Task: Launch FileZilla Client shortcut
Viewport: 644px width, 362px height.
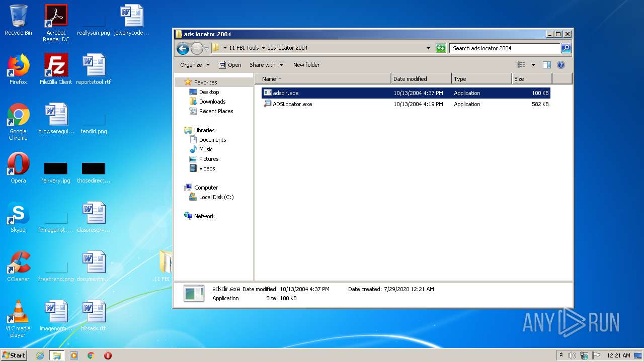Action: (56, 69)
